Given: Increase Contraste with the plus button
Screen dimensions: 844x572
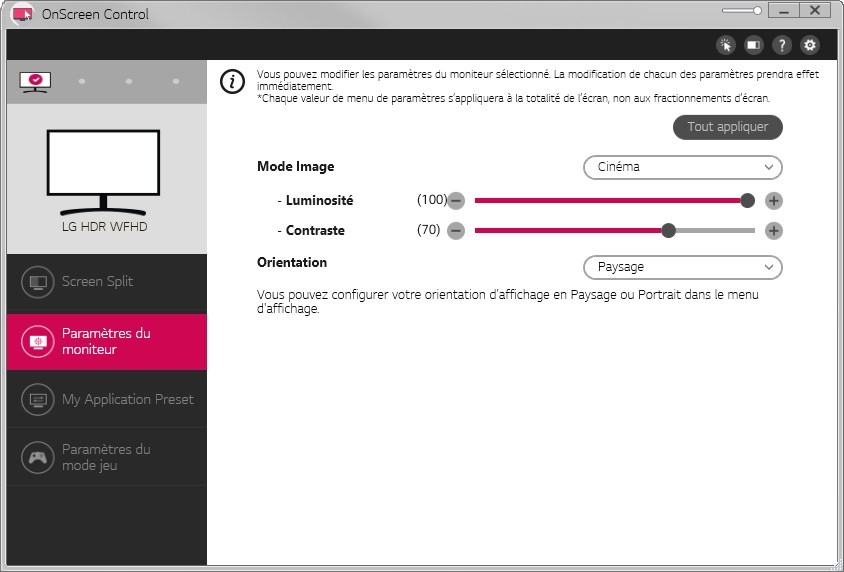Looking at the screenshot, I should click(x=773, y=231).
